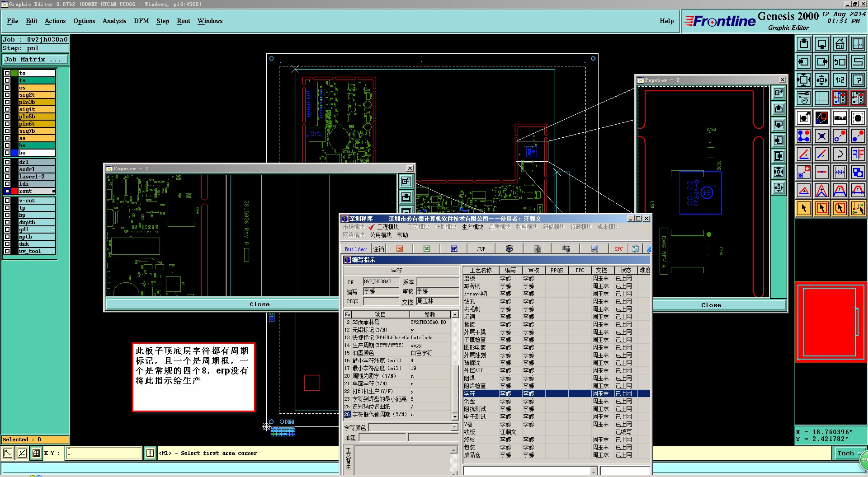Screen dimensions: 868x477
Task: Open the Rout menu
Action: coord(184,21)
